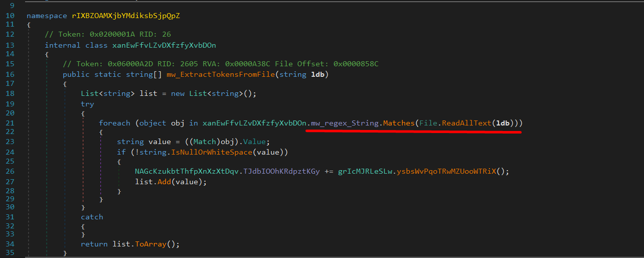Jump to the ReadAllText method call

coord(466,123)
